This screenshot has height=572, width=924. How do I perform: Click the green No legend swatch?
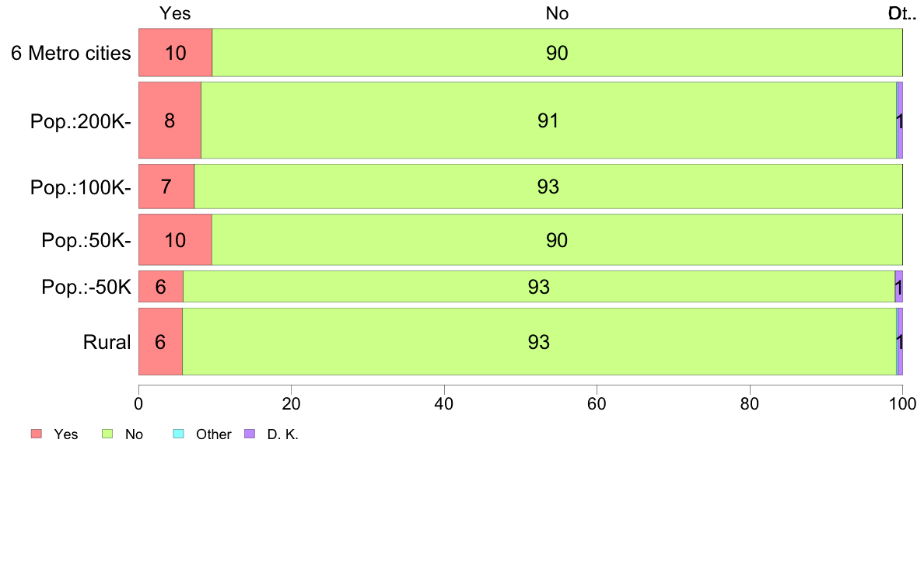[107, 434]
